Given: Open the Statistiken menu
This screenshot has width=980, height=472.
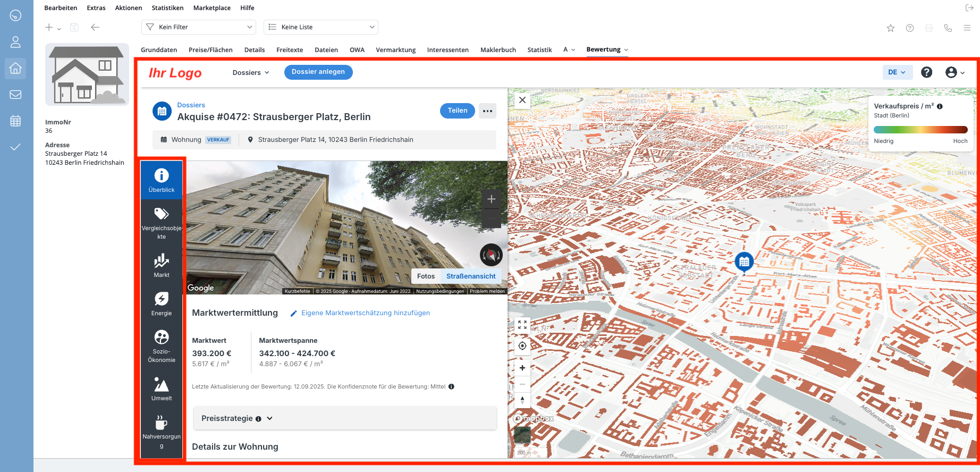Looking at the screenshot, I should click(167, 8).
